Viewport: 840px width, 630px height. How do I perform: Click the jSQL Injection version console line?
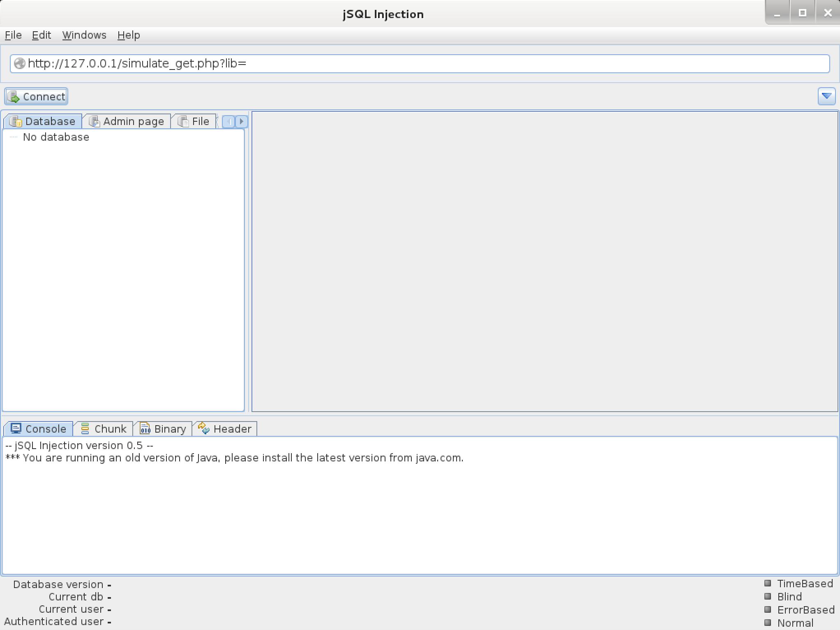pos(79,445)
